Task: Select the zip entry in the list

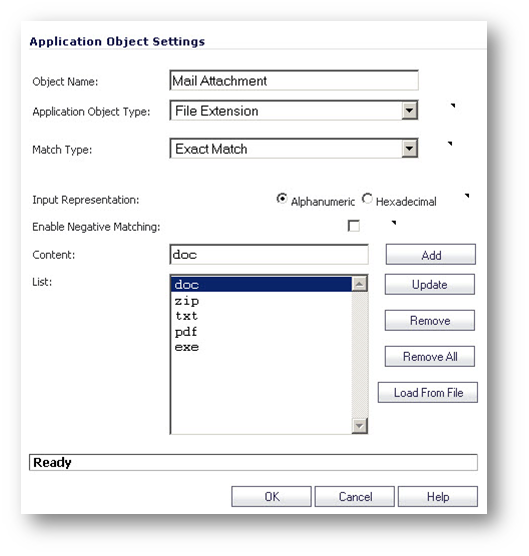Action: click(x=261, y=301)
